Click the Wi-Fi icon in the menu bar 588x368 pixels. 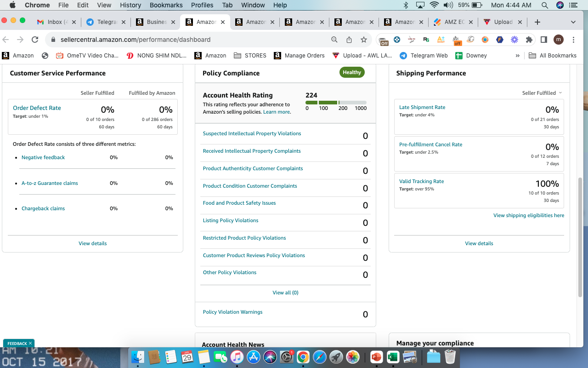(x=434, y=5)
